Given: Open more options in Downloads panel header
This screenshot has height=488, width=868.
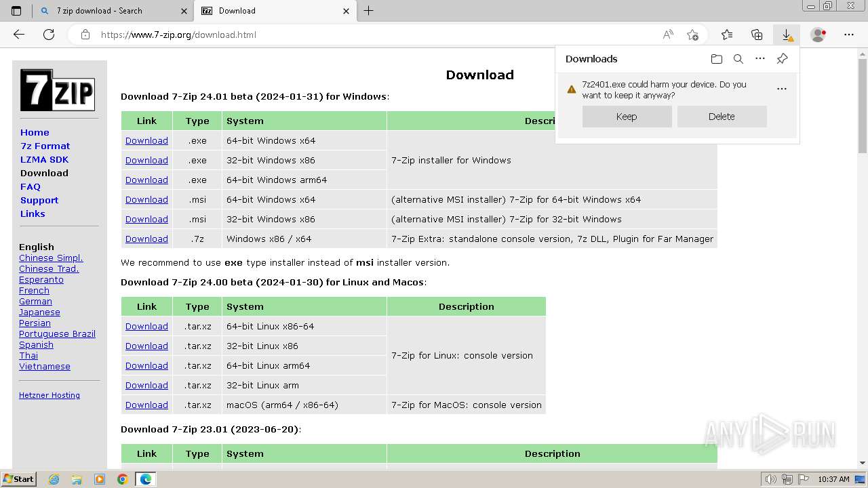Looking at the screenshot, I should point(760,59).
